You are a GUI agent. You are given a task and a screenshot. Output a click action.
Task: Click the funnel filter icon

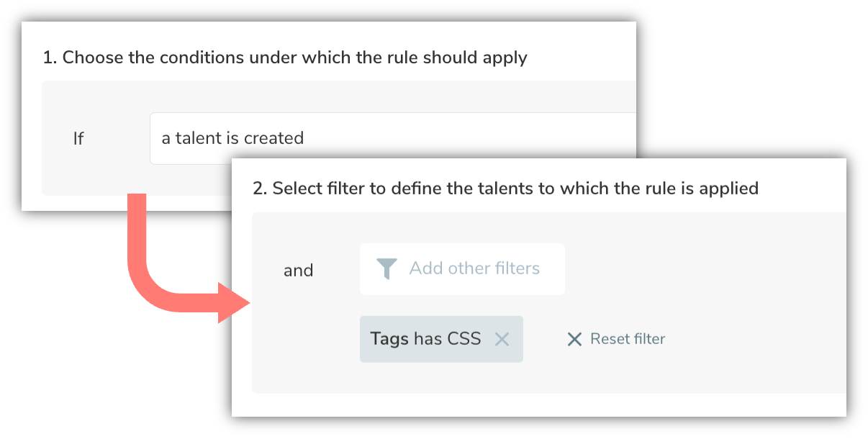coord(386,269)
